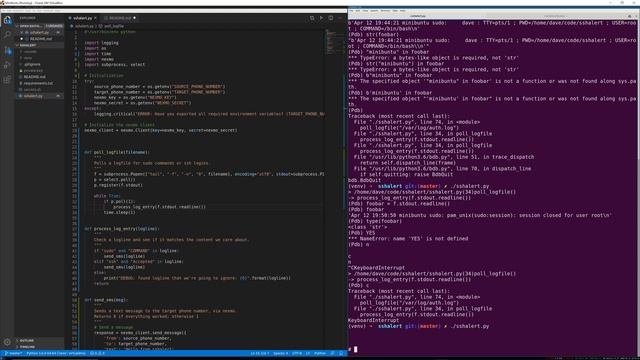The height and width of the screenshot is (360, 640).
Task: Switch to the README.md editor tab
Action: (119, 18)
